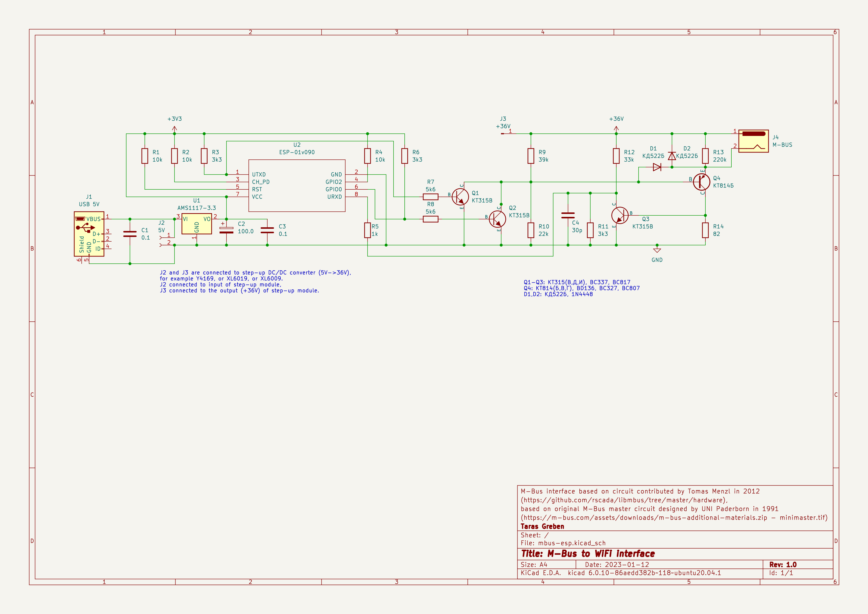Select the polarized capacitor C2 symbol
Viewport: 868px width, 614px height.
[226, 230]
